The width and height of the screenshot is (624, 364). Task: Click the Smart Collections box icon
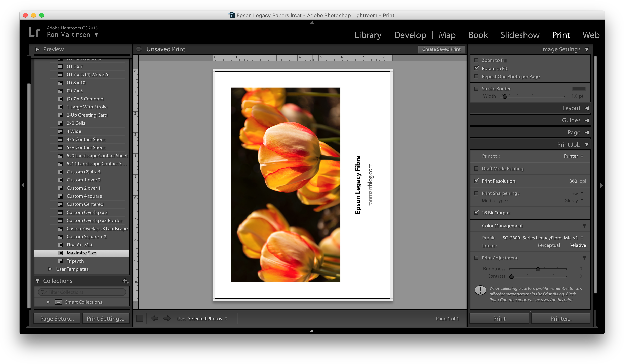[59, 302]
